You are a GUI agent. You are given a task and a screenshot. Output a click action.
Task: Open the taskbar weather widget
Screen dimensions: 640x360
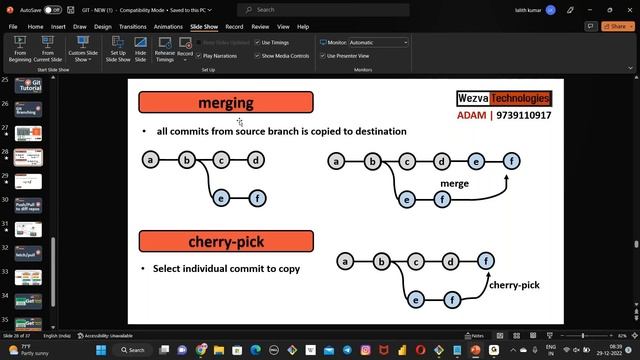tap(29, 350)
